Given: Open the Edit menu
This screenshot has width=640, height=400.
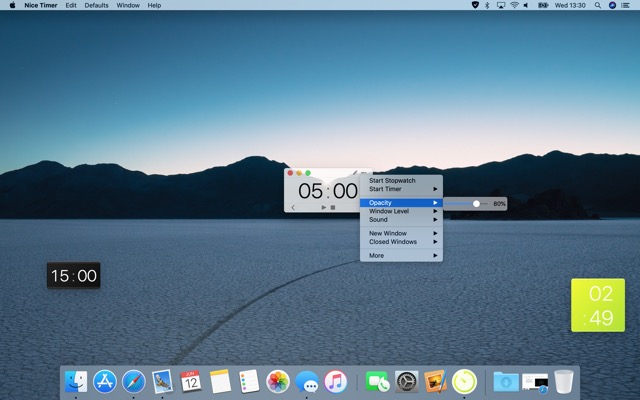Looking at the screenshot, I should coord(71,5).
